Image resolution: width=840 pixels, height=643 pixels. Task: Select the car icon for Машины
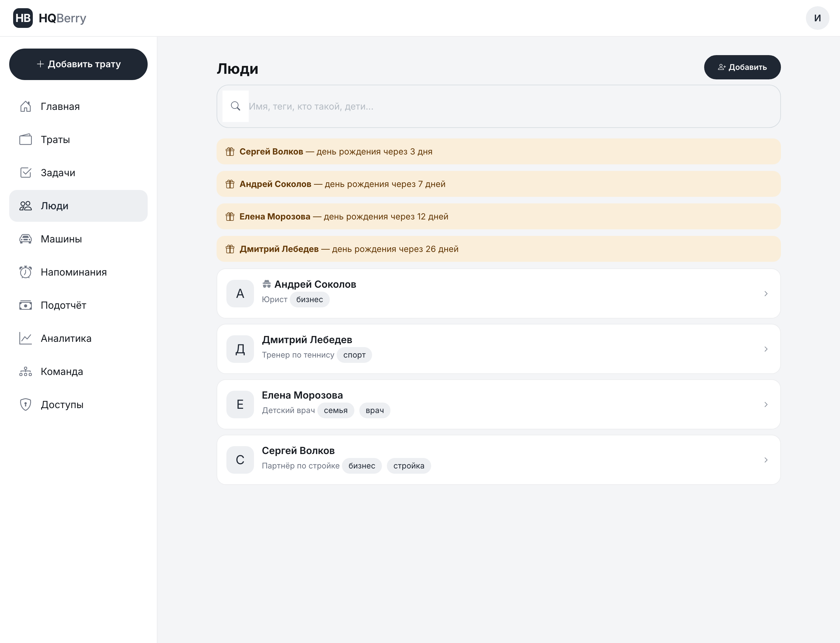tap(26, 239)
